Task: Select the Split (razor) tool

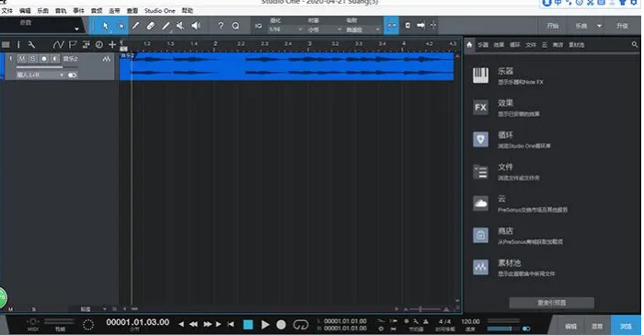Action: (x=135, y=26)
